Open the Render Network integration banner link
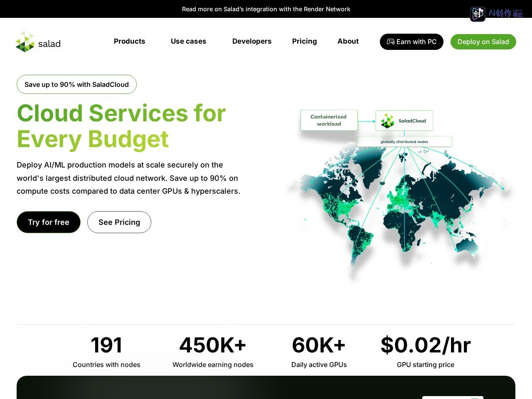Screen dimensions: 532x399 (266, 9)
